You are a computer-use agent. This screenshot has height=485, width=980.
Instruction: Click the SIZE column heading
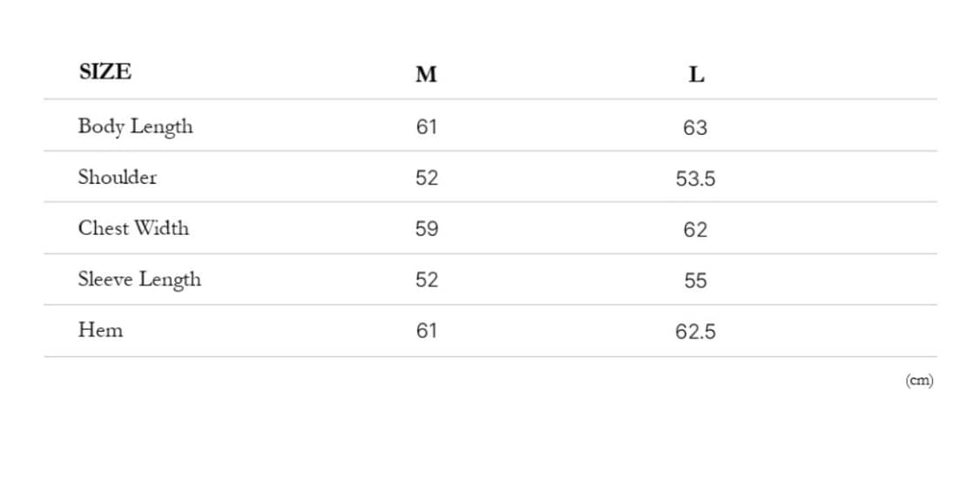105,72
